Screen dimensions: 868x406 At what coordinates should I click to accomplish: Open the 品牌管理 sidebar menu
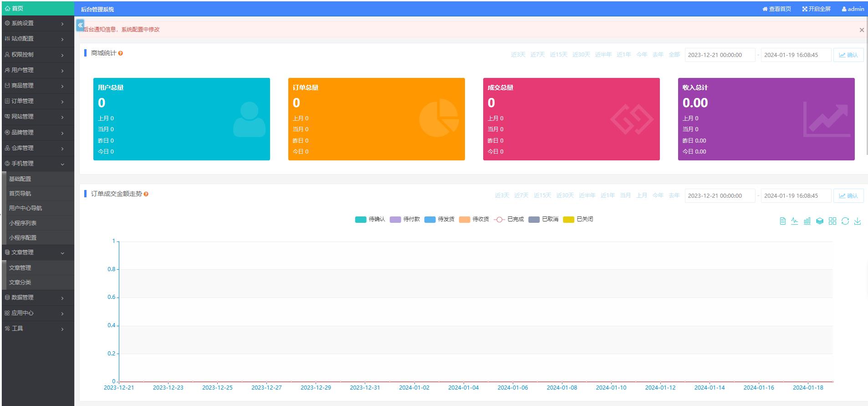click(x=38, y=133)
